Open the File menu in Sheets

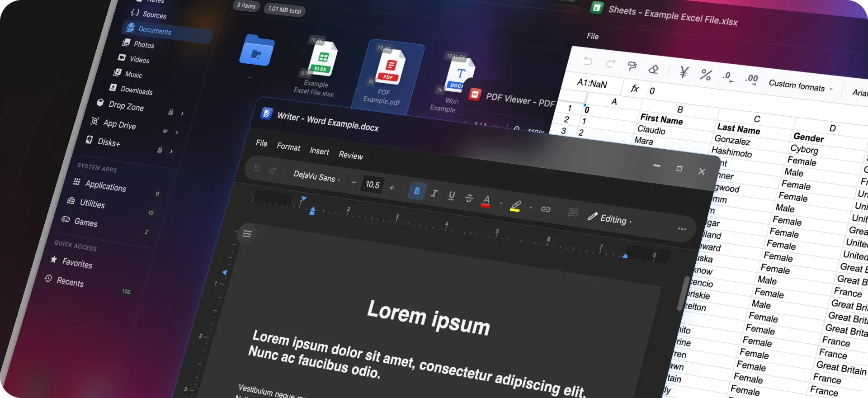tap(592, 36)
